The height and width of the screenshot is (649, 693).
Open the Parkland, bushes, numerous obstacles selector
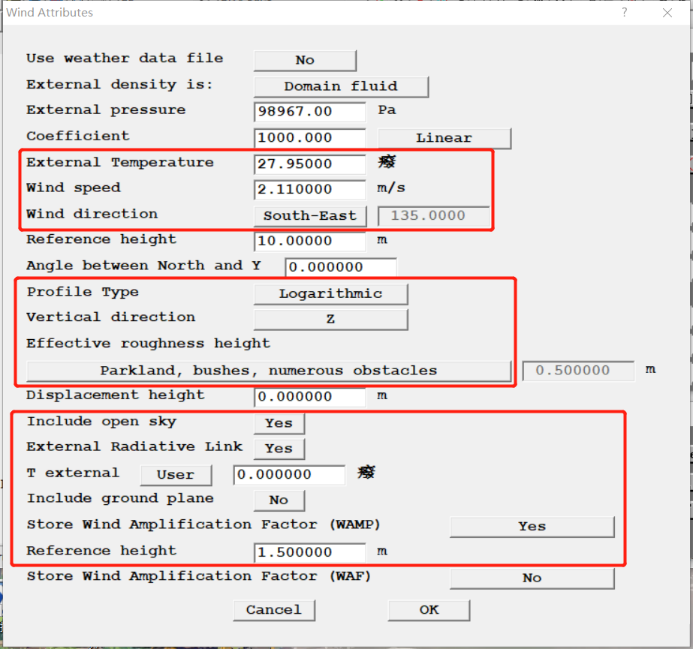(269, 370)
